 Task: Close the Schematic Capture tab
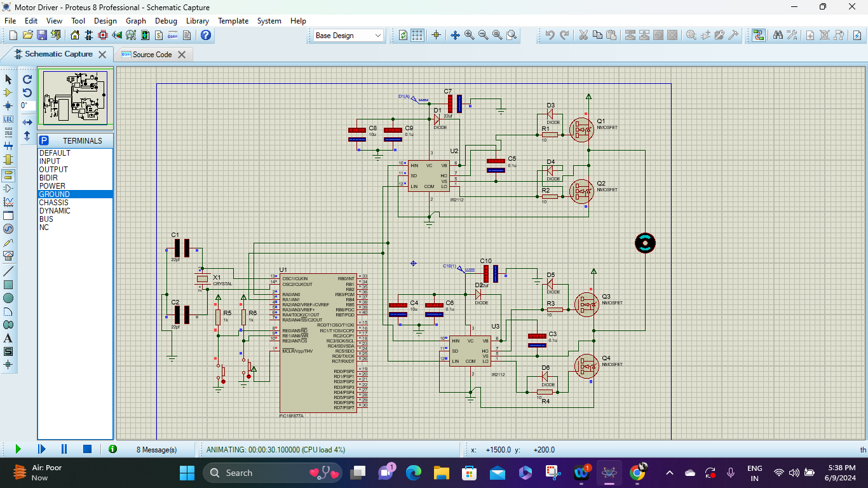[x=102, y=55]
